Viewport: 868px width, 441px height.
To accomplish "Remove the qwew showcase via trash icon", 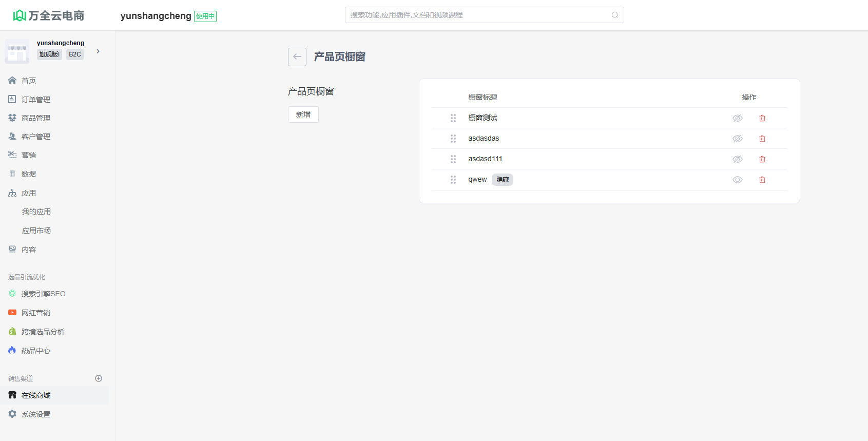I will point(762,180).
